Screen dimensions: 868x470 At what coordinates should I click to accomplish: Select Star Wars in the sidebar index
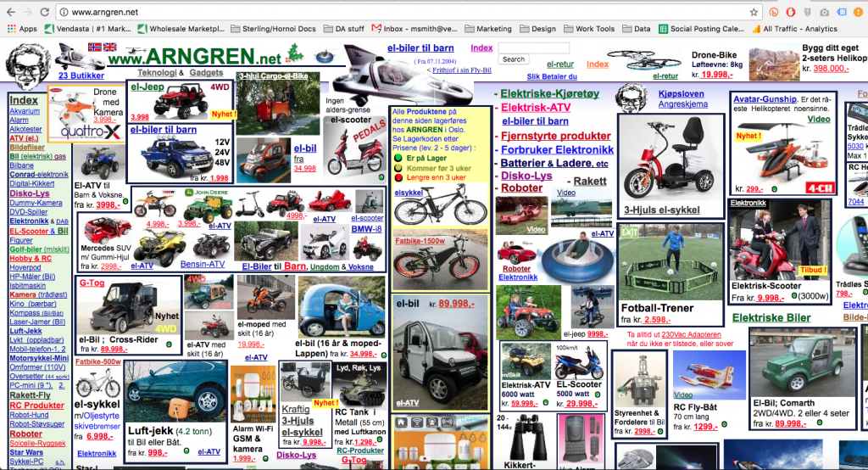[26, 452]
